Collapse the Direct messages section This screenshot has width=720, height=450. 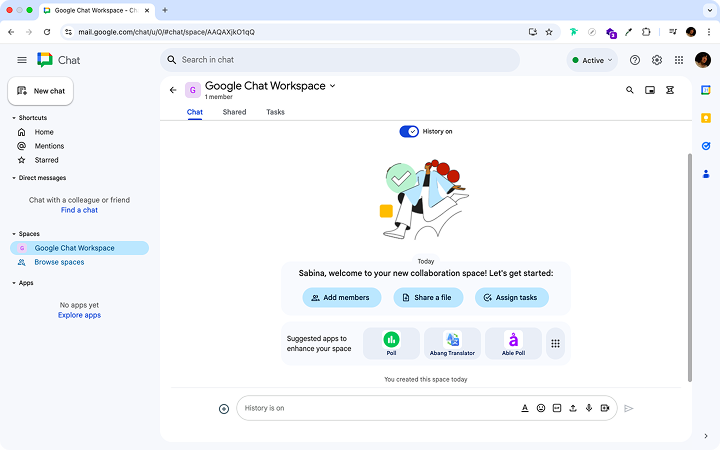tap(14, 178)
